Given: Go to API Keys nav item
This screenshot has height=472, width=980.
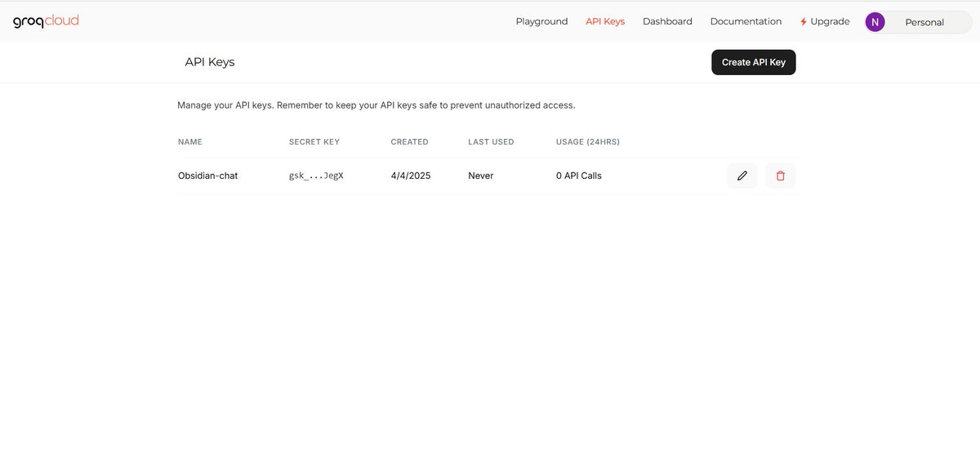Looking at the screenshot, I should point(605,21).
